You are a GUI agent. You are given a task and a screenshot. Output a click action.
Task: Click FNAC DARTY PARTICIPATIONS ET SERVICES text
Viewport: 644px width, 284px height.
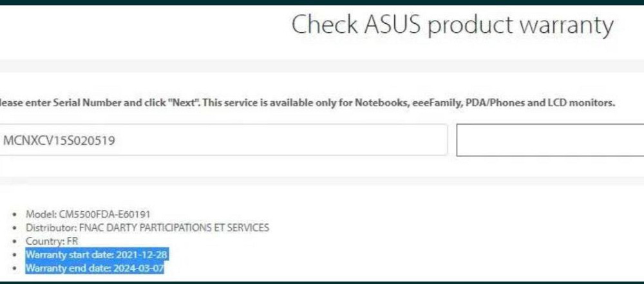(x=173, y=227)
